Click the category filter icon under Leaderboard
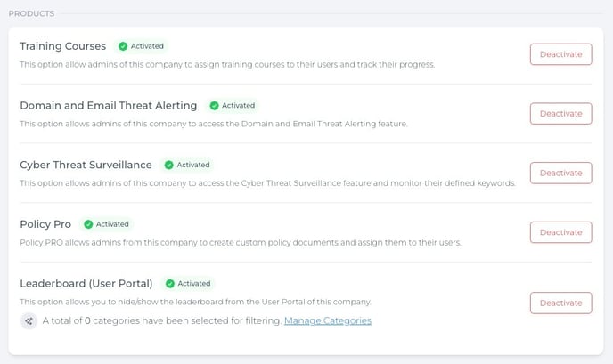613x364 pixels. tap(29, 320)
